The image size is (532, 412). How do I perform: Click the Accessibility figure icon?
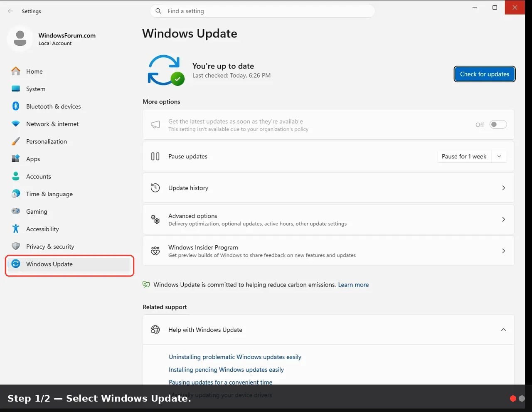tap(16, 229)
